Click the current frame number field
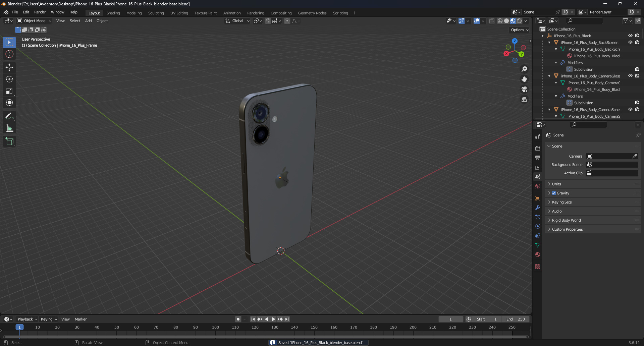 coord(450,319)
